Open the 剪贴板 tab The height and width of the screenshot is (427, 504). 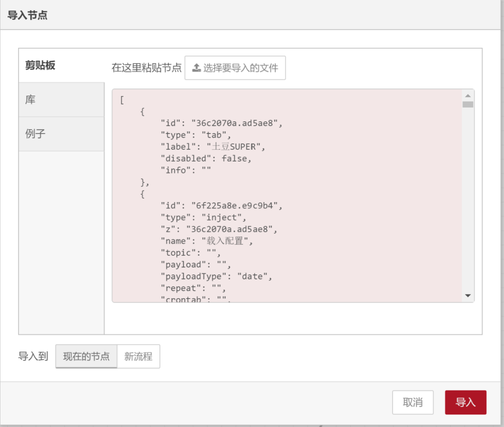(x=62, y=65)
